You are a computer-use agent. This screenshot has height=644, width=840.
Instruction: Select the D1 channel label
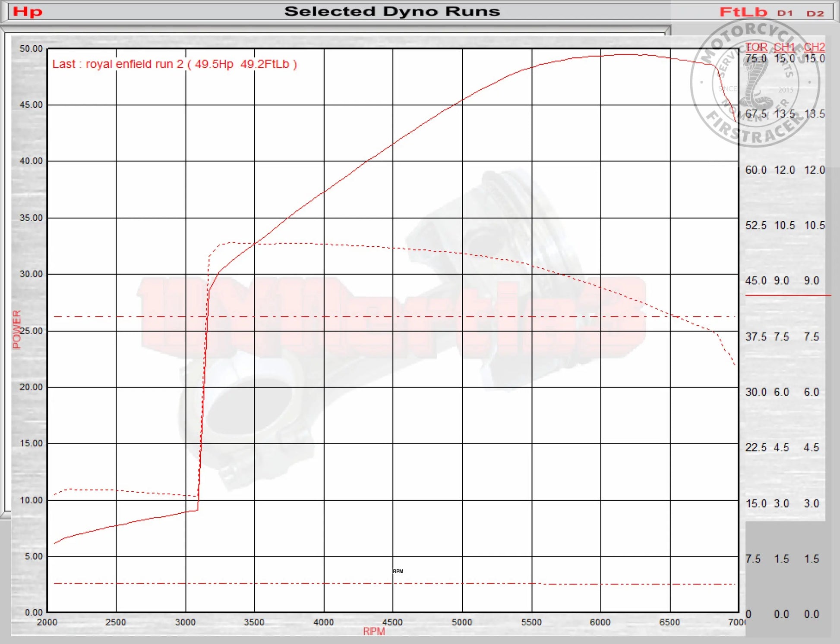click(785, 13)
